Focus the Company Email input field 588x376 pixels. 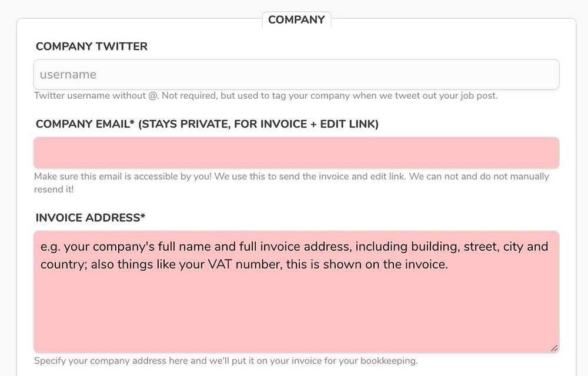coord(296,153)
